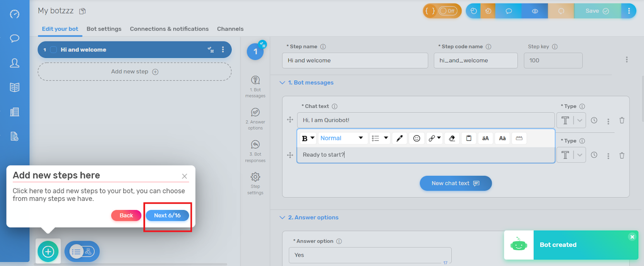
Task: Click the clipboard paste icon in editor toolbar
Action: pos(469,138)
